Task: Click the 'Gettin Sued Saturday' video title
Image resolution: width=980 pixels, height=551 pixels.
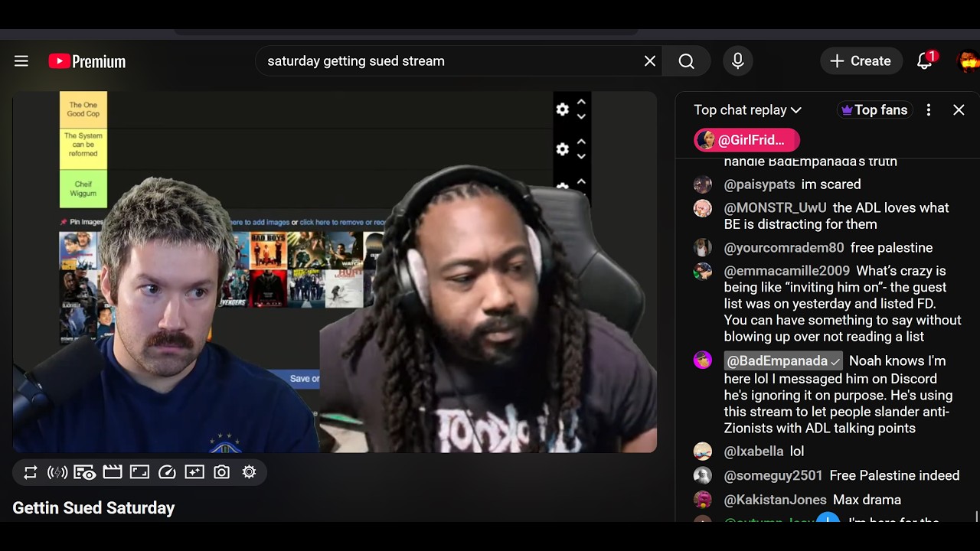Action: (93, 508)
